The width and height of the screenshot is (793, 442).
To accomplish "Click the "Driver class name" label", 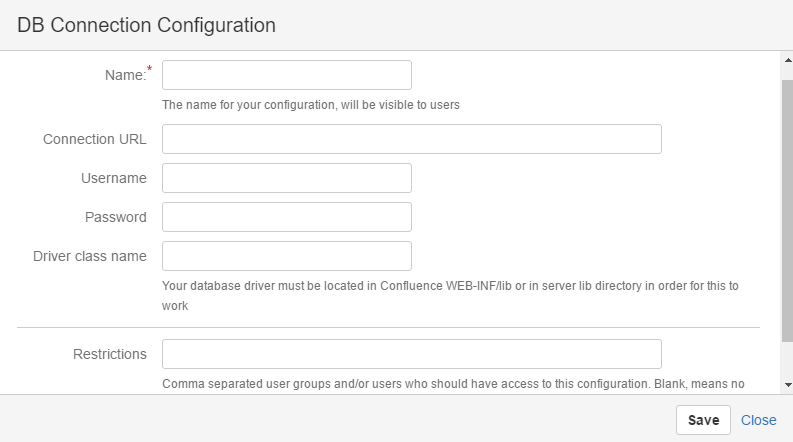I will pos(90,256).
